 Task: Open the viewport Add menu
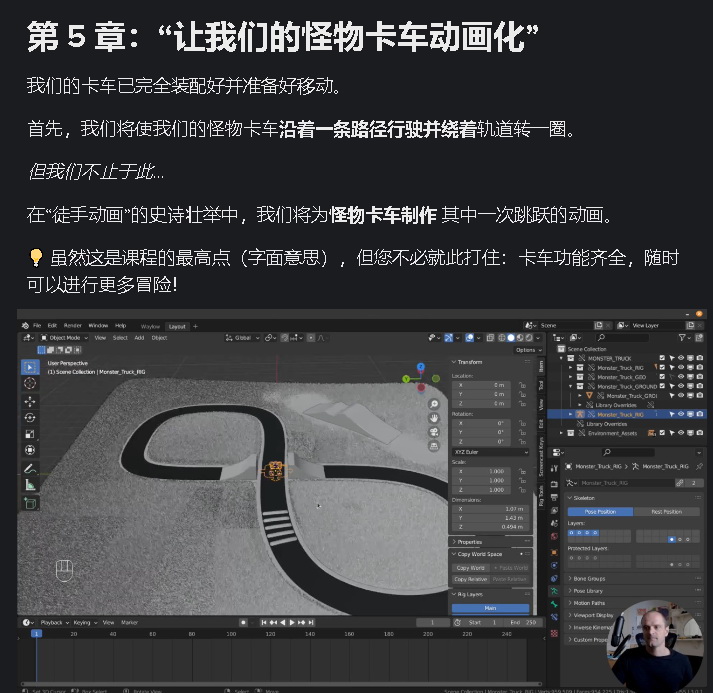click(139, 338)
